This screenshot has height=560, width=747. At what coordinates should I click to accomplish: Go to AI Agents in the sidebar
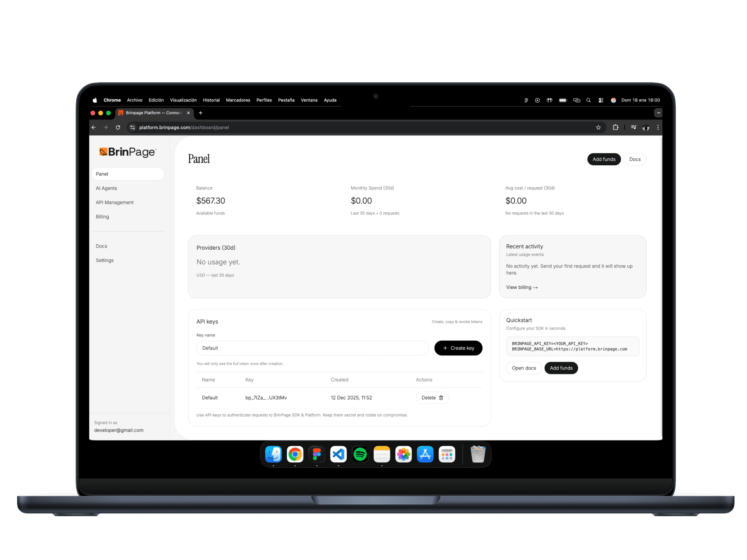[x=106, y=188]
